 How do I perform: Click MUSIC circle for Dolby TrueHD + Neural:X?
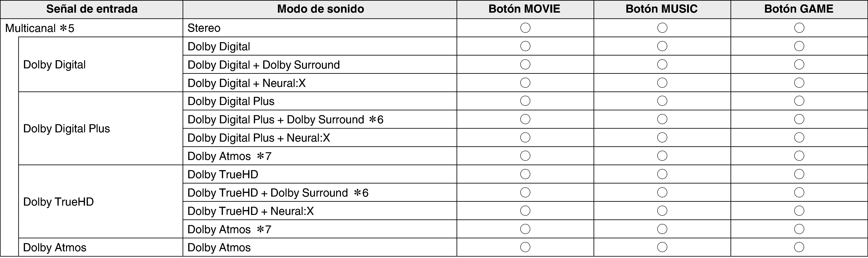[662, 211]
